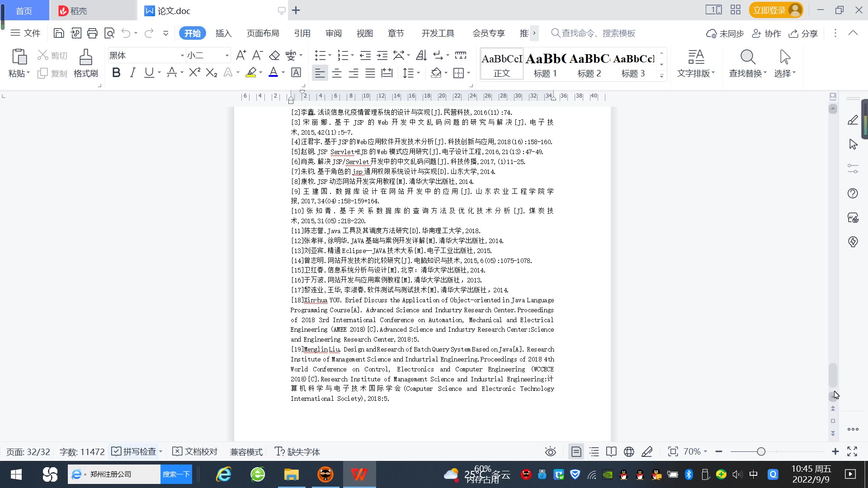This screenshot has width=868, height=488.
Task: Decrease paragraph indent
Action: (365, 55)
